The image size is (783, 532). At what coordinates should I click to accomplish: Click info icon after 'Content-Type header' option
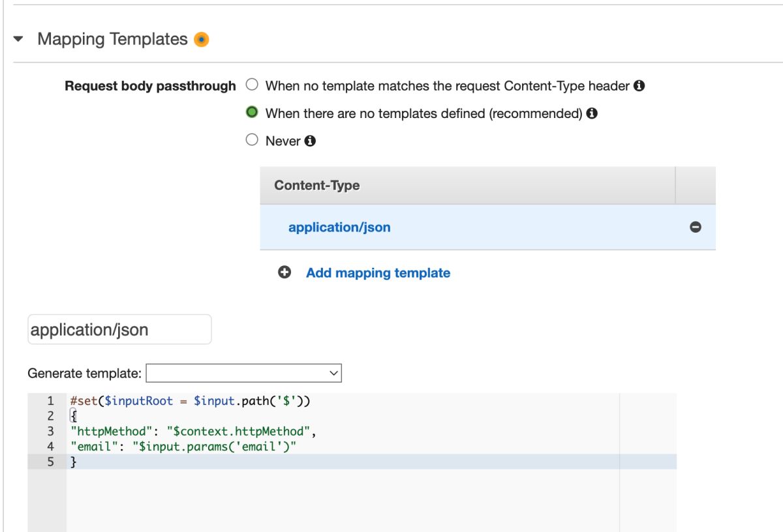click(x=639, y=85)
